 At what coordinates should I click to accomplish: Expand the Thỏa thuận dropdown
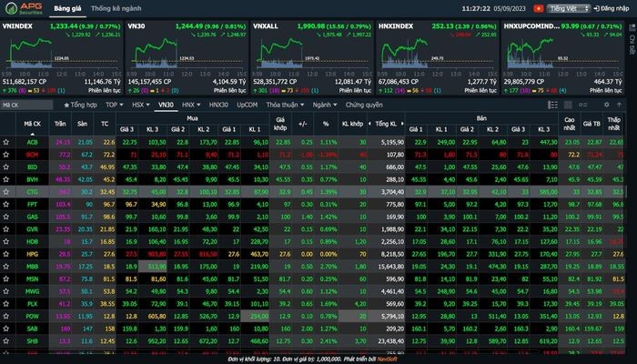tap(286, 105)
